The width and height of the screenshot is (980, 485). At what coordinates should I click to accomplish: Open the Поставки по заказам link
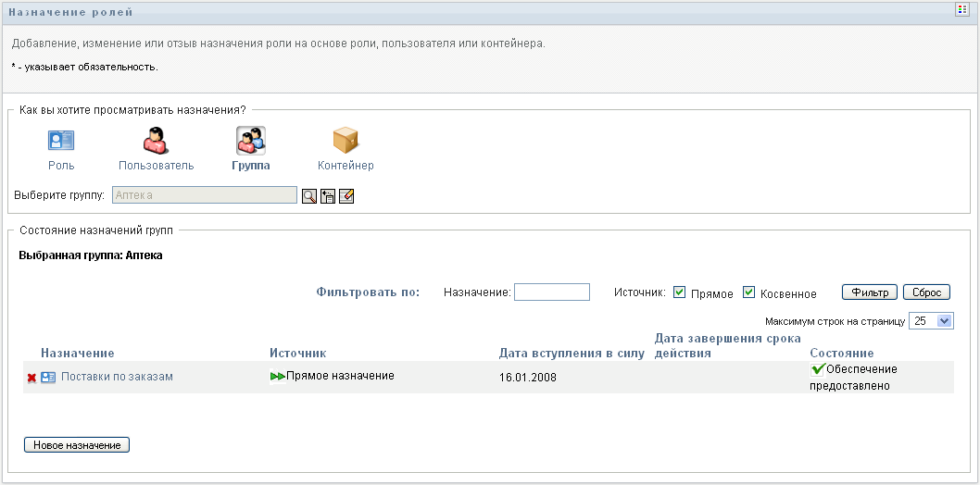117,377
